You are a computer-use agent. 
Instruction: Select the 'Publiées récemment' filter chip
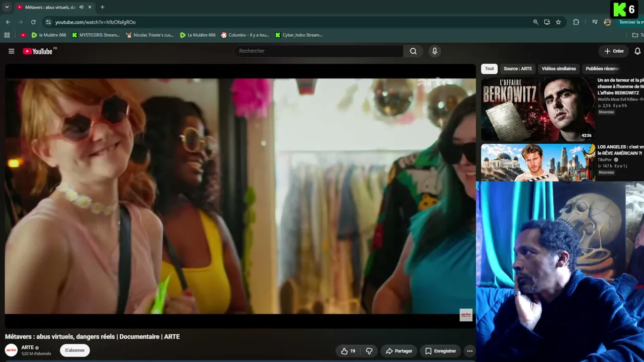coord(602,69)
